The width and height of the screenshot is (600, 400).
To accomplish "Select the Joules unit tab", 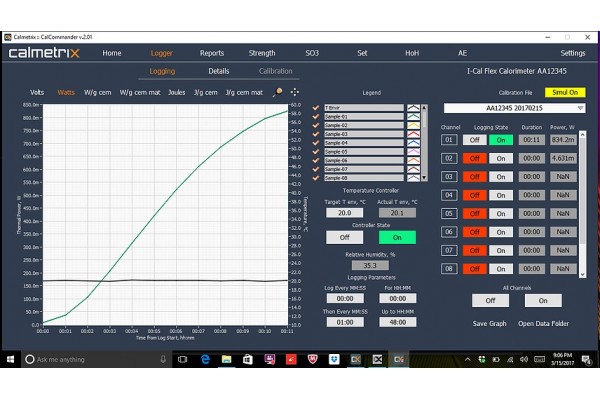I will (x=176, y=92).
